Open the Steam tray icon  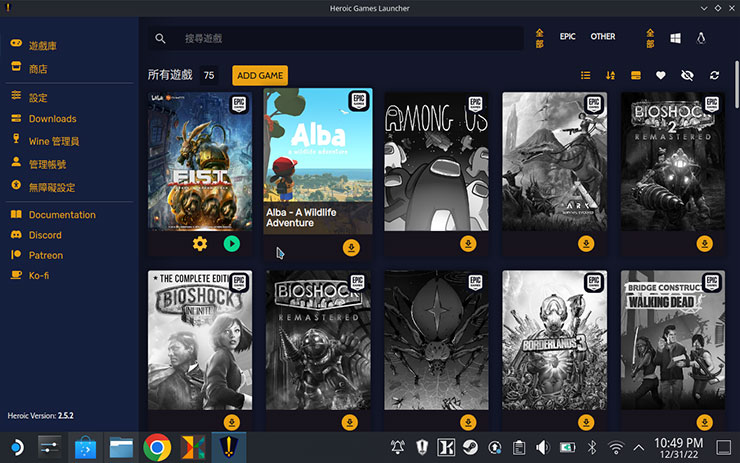(470, 447)
